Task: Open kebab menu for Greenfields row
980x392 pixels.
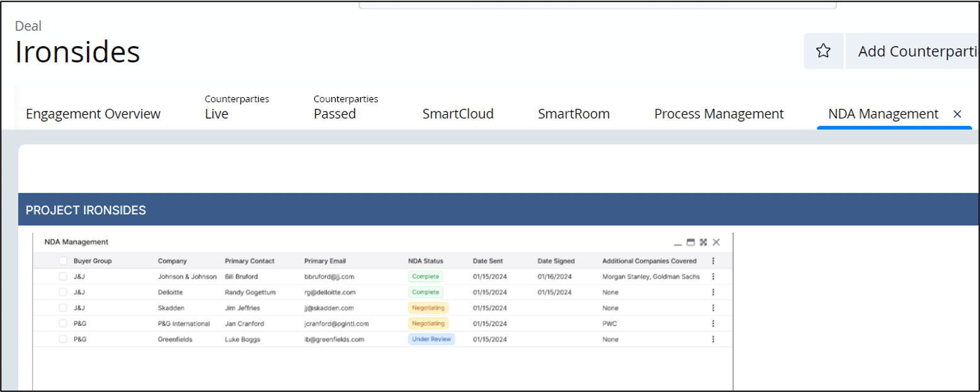Action: click(x=713, y=339)
